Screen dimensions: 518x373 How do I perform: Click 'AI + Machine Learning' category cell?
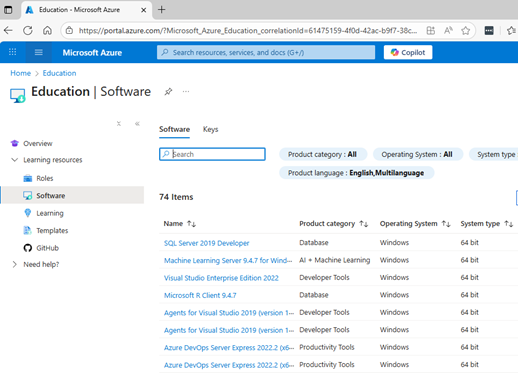(335, 260)
